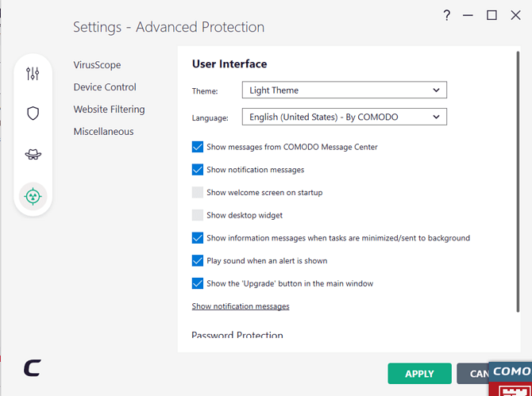Screen dimensions: 532x396
Task: Click the Language: label
Action: (x=210, y=117)
